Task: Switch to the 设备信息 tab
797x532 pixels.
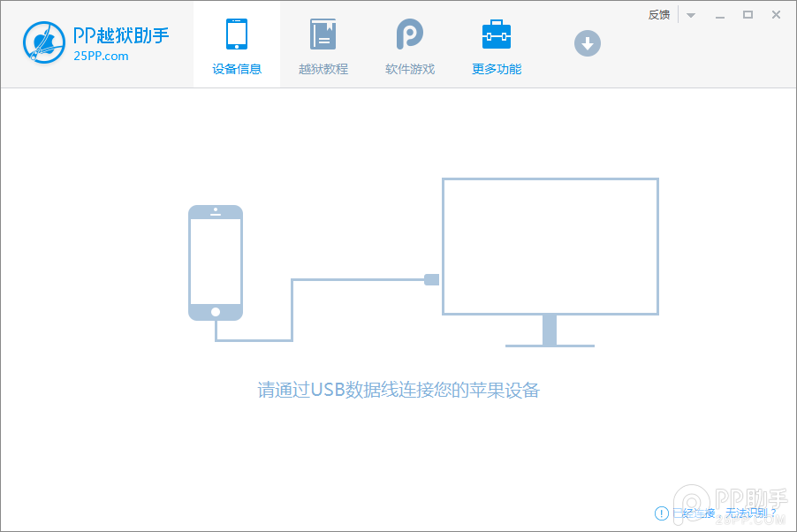Action: coord(236,44)
